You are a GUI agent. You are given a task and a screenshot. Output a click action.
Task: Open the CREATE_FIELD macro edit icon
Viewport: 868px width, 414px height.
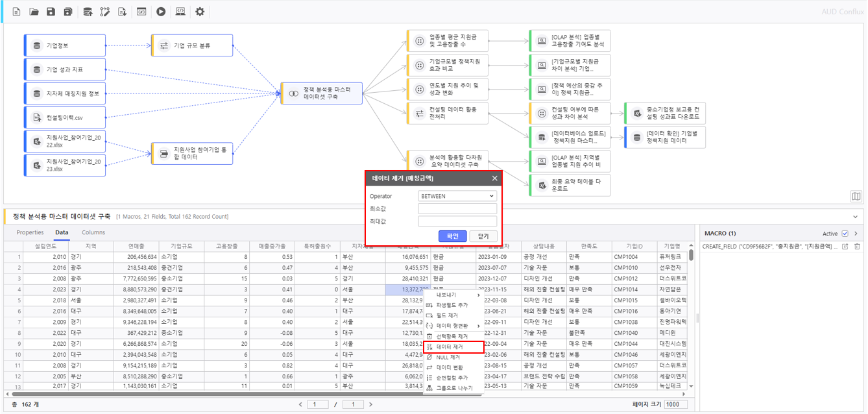point(845,247)
